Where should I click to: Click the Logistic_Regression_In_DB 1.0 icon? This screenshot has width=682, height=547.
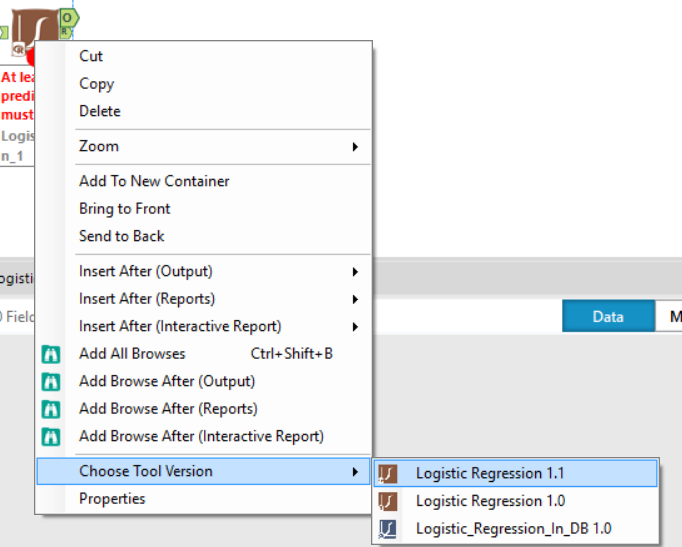pyautogui.click(x=389, y=528)
